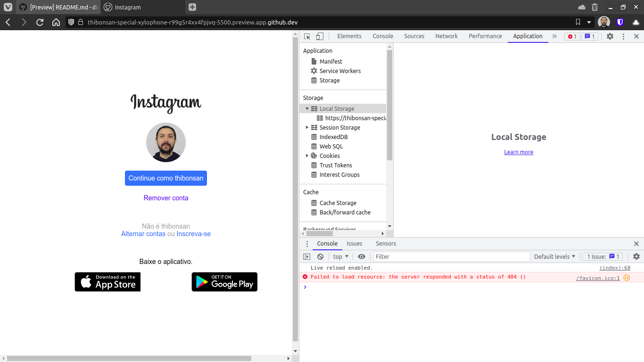
Task: Select Interest Groups in the sidebar
Action: [339, 174]
